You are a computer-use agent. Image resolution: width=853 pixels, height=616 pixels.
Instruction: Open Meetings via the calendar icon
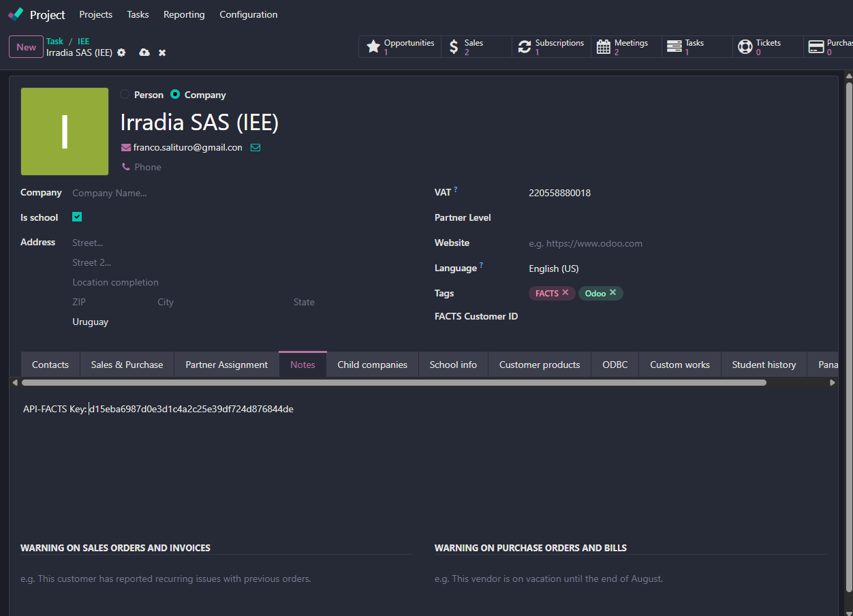pos(604,46)
